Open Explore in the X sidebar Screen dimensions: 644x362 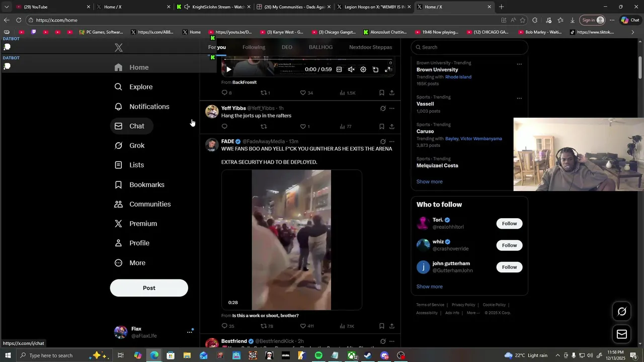click(x=133, y=87)
